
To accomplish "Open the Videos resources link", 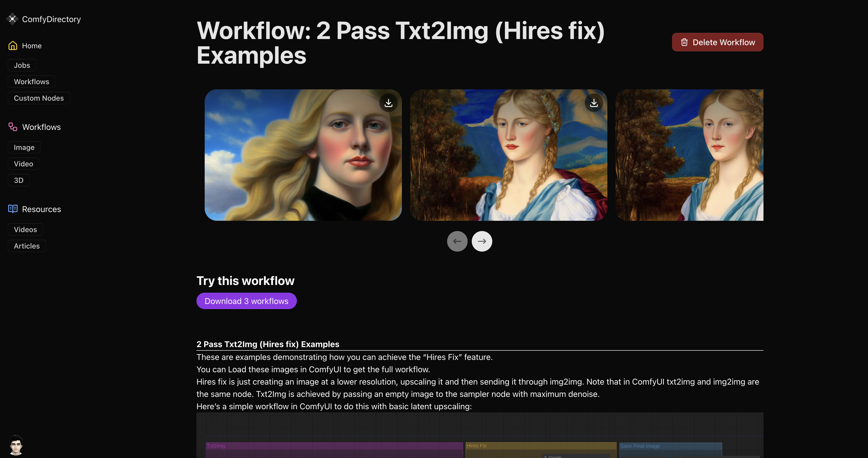I will point(25,229).
